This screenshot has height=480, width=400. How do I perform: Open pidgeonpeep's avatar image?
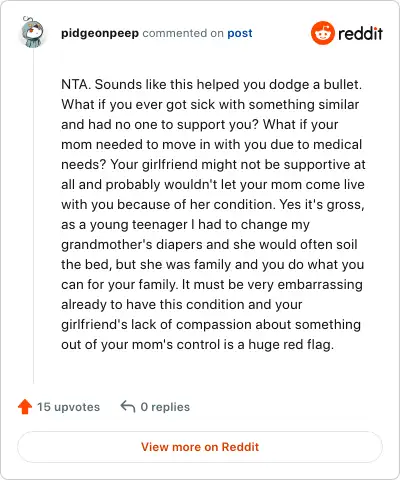tap(32, 33)
